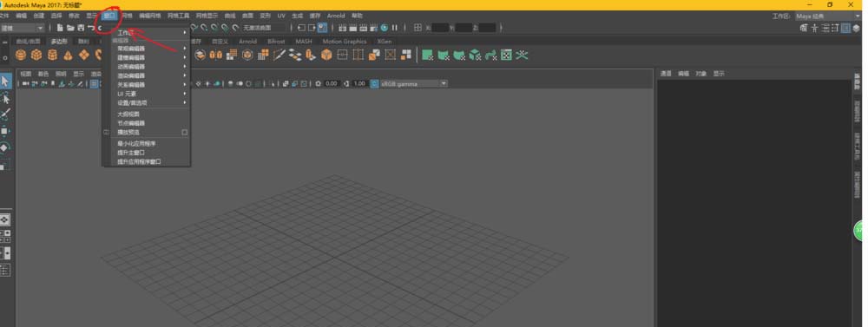This screenshot has width=868, height=327.
Task: Click the Open Scene folder icon
Action: [x=71, y=28]
